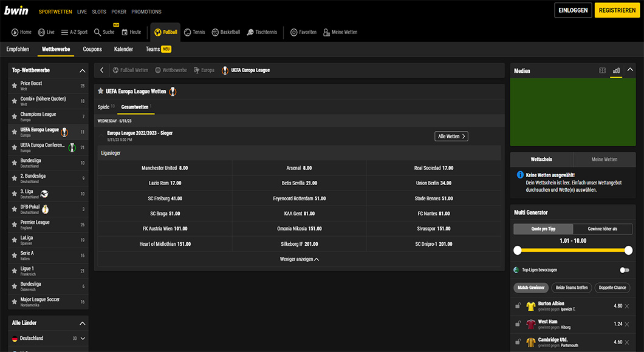Click the yellow odds range slider track
Viewport: 644px width, 352px height.
tap(573, 250)
